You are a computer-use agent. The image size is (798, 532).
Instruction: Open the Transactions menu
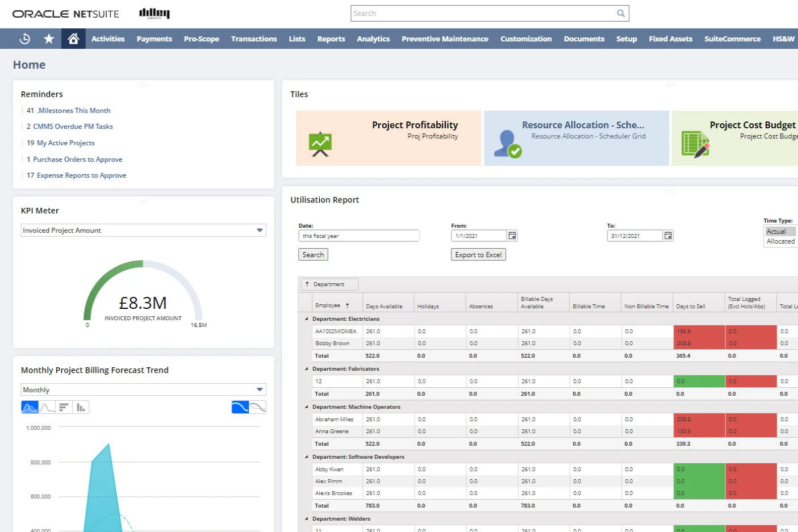(254, 39)
